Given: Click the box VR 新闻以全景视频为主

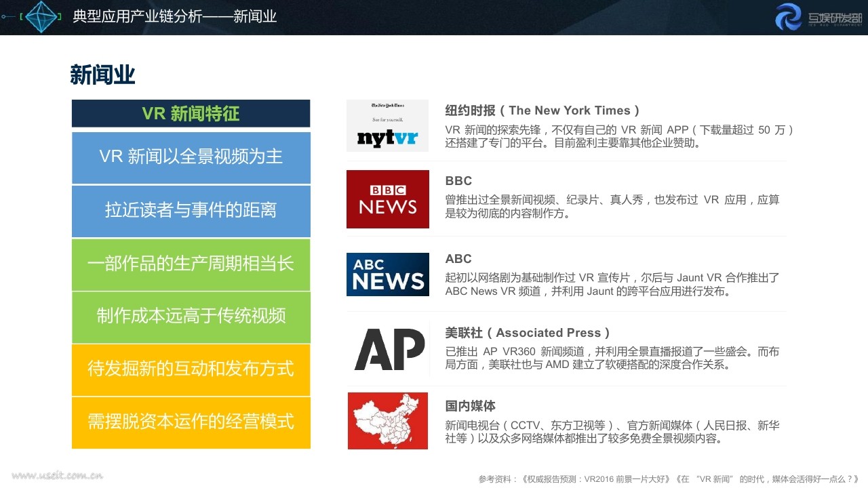Looking at the screenshot, I should coord(191,157).
